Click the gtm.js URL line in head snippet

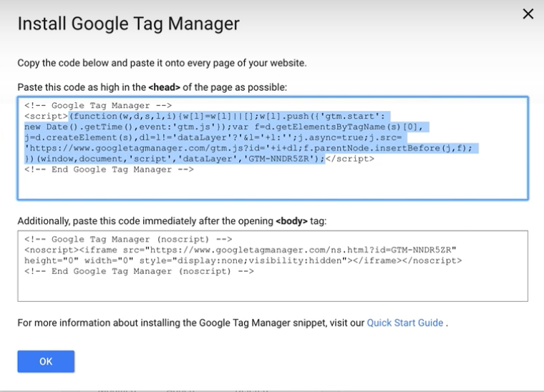248,148
